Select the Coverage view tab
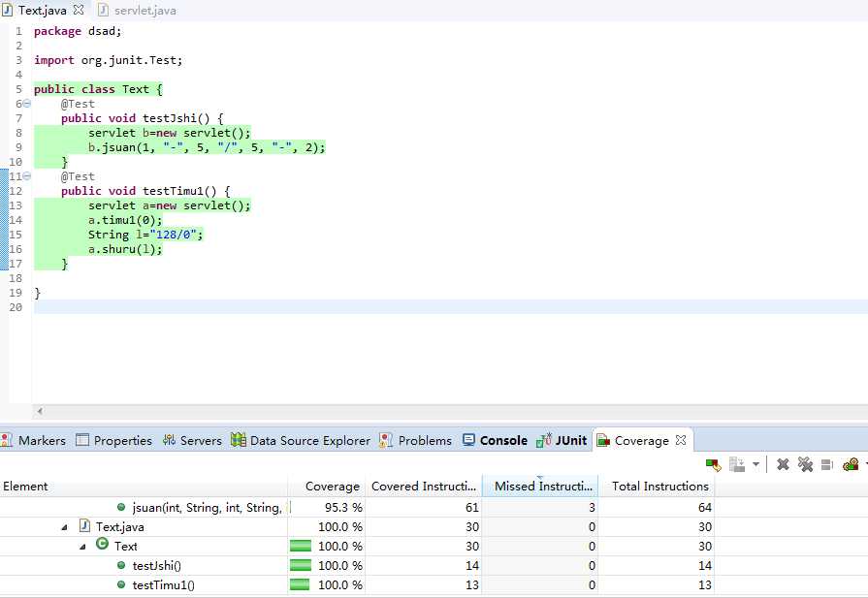The height and width of the screenshot is (598, 868). coord(641,440)
